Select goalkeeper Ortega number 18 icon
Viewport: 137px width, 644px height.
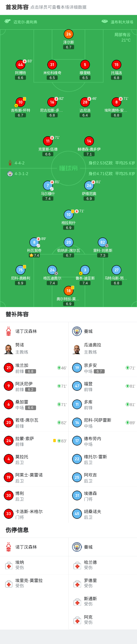pyautogui.click(x=69, y=291)
